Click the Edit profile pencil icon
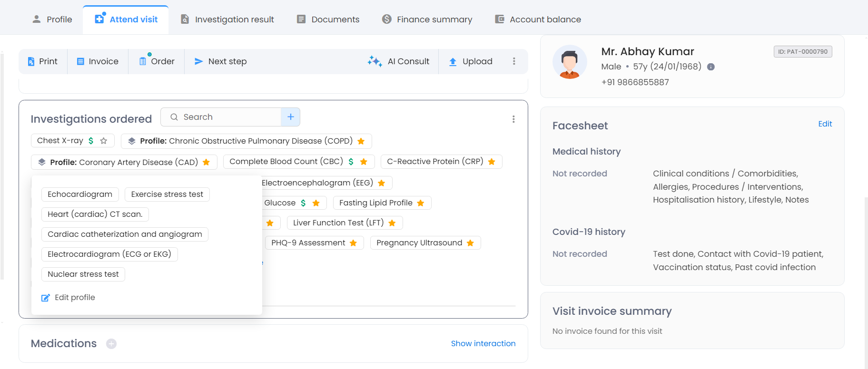This screenshot has height=369, width=868. click(x=46, y=298)
